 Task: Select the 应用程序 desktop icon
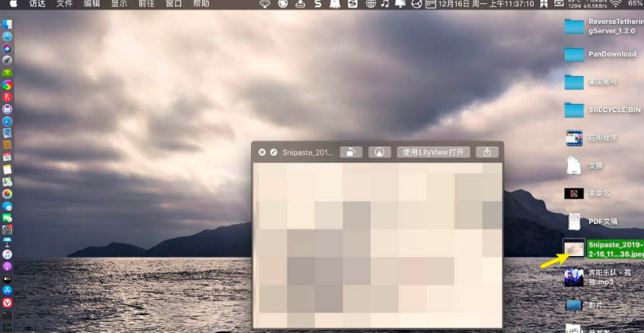(574, 138)
